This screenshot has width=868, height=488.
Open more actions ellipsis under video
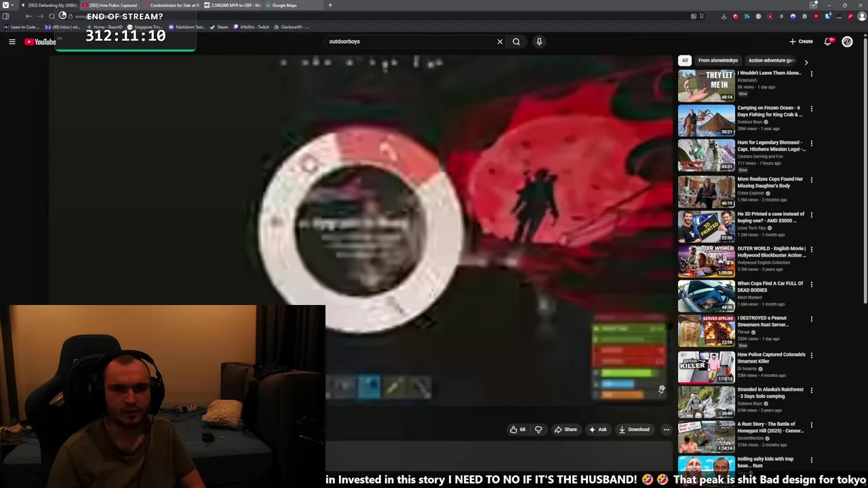(666, 429)
